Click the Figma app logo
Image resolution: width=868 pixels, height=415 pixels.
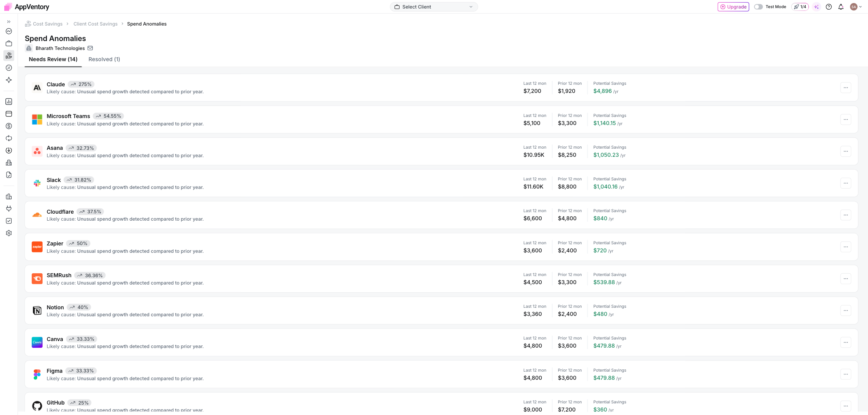click(x=37, y=374)
